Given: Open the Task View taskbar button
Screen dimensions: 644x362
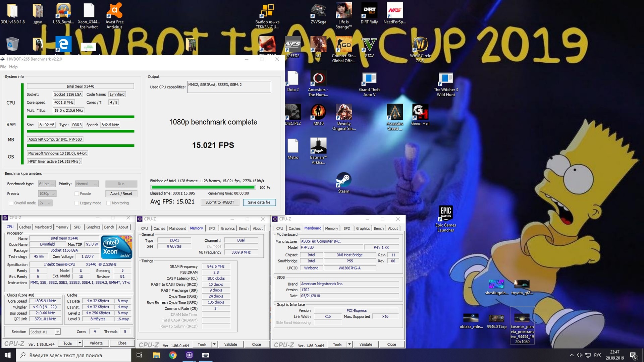Looking at the screenshot, I should tap(140, 355).
